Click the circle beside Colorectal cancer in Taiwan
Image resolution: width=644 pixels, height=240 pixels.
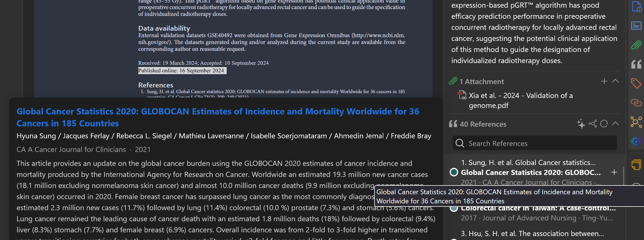pyautogui.click(x=454, y=208)
